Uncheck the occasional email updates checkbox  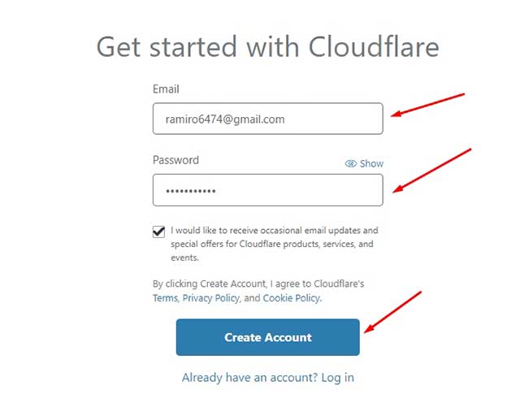(159, 232)
